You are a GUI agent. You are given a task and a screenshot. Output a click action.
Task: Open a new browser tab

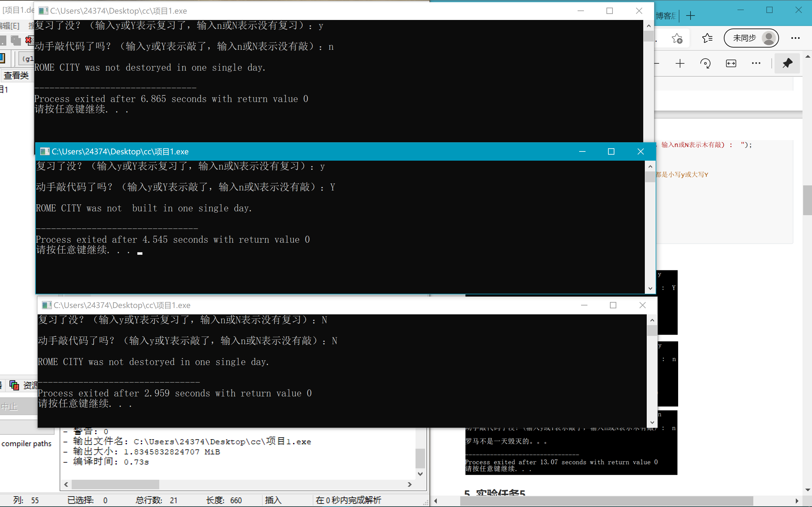pos(691,16)
